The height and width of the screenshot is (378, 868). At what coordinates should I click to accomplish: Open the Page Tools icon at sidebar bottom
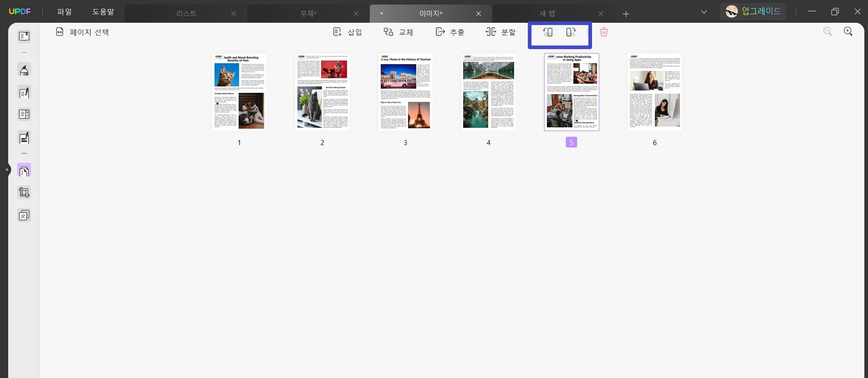24,215
